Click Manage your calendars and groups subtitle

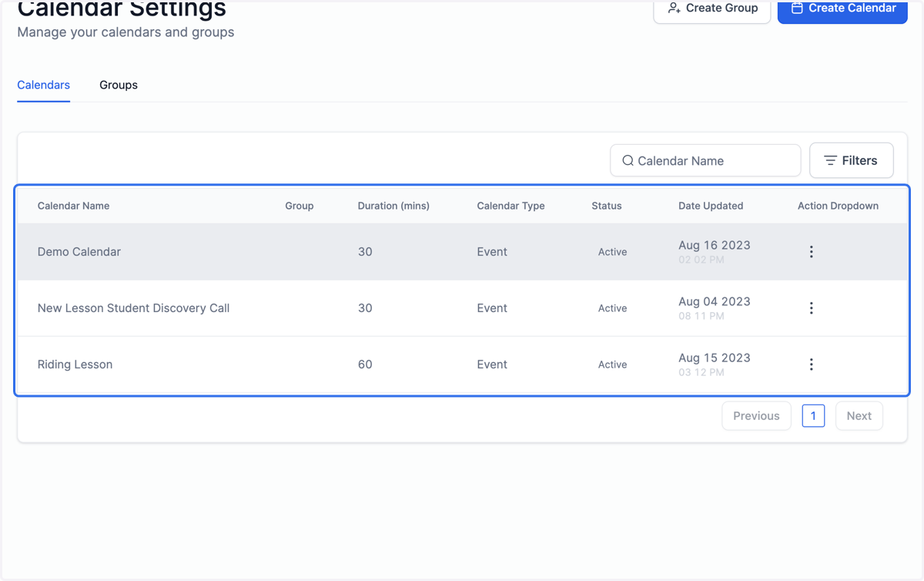point(126,32)
